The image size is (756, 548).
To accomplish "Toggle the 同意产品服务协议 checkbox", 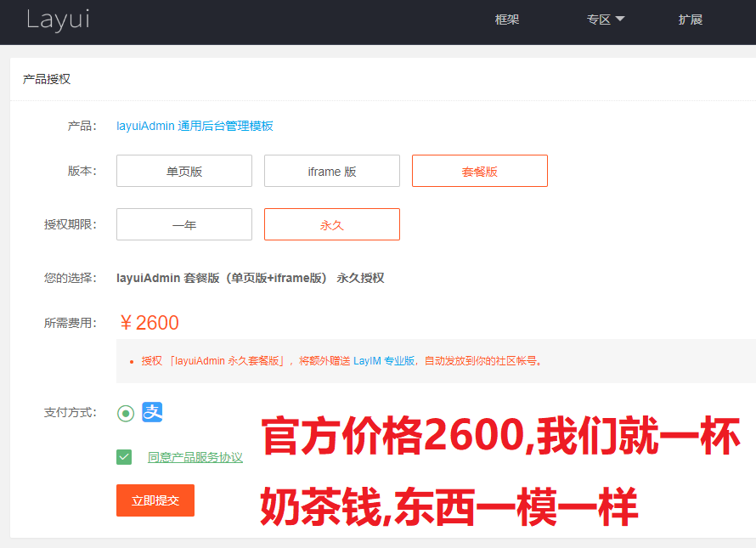I will [x=125, y=455].
